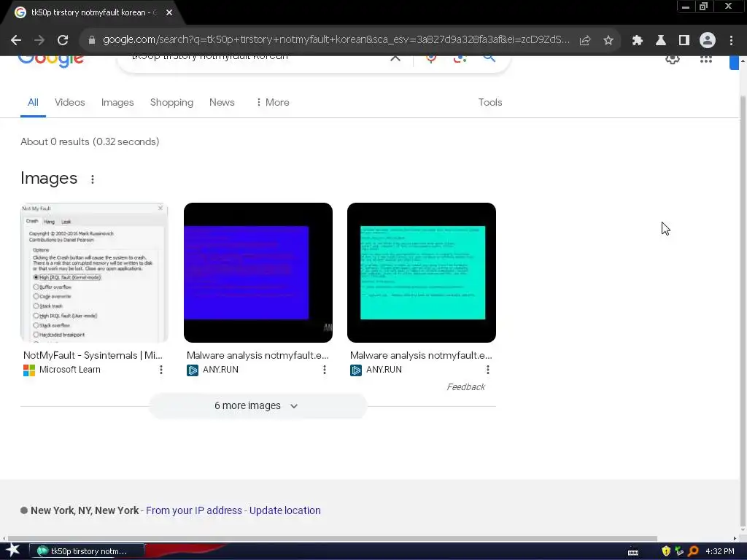Click the shield icon in system tray
The height and width of the screenshot is (560, 747).
666,551
